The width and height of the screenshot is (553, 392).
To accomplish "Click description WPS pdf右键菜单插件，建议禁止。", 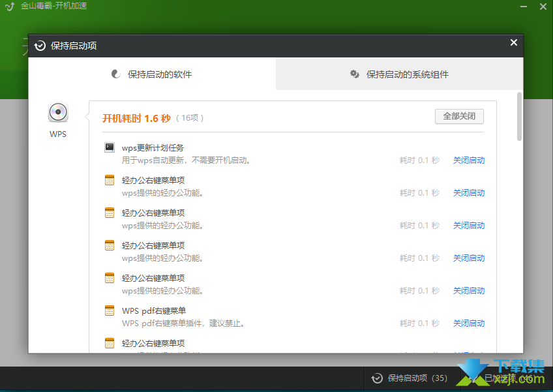I will coord(184,324).
